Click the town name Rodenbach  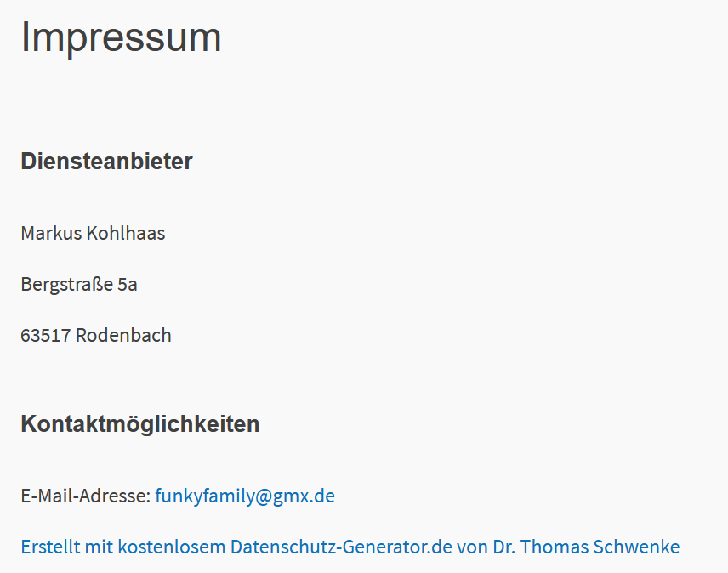click(x=123, y=335)
